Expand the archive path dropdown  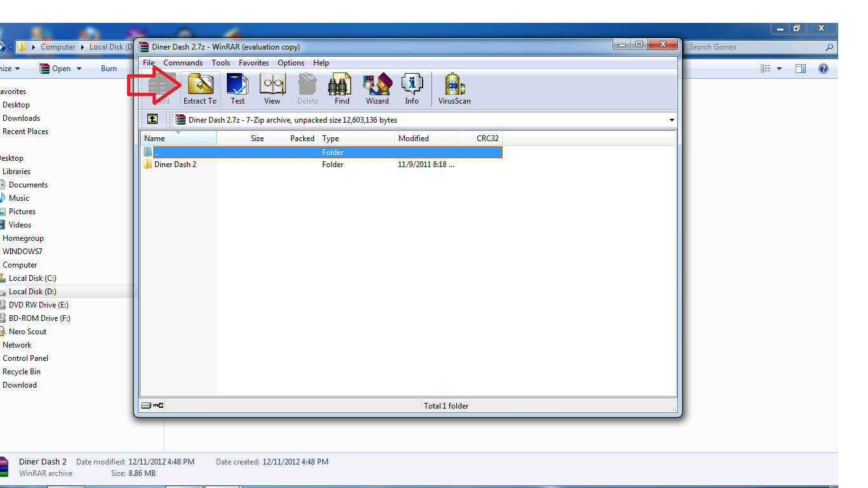[x=671, y=119]
